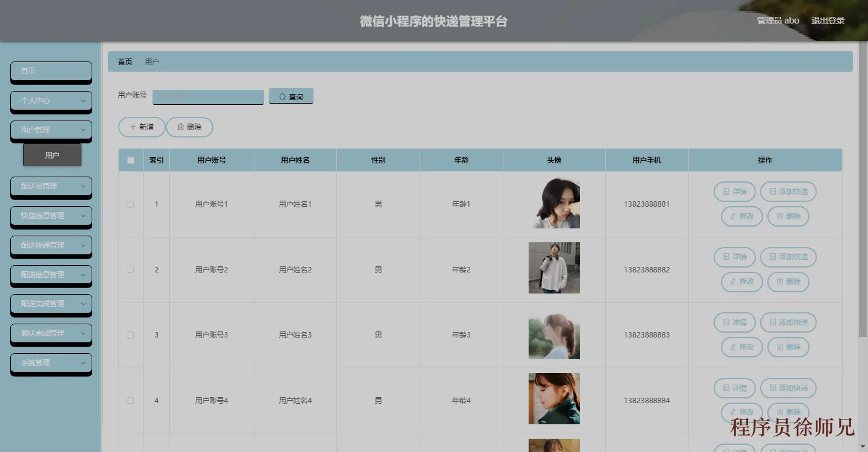Click the 用户账号 column header
Image resolution: width=868 pixels, height=452 pixels.
[212, 160]
